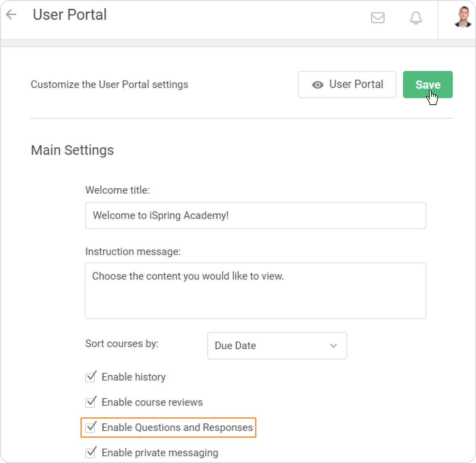
Task: Click the User Portal page title
Action: pyautogui.click(x=70, y=15)
